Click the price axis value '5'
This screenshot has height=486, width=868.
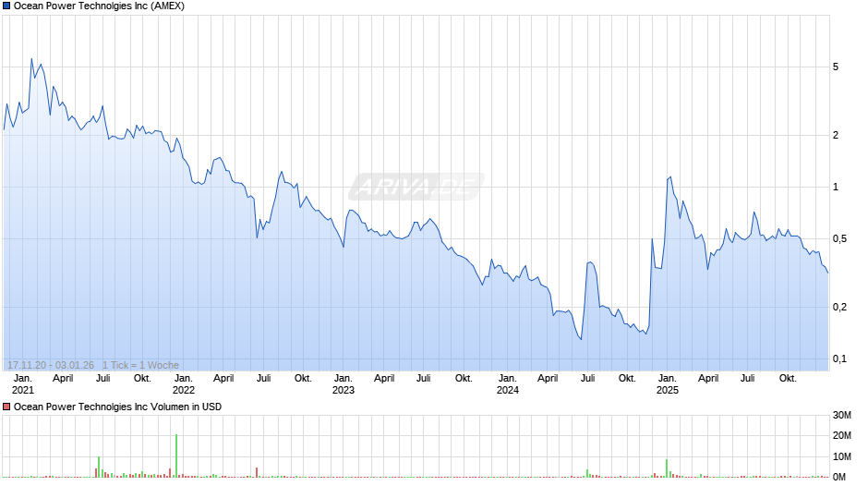point(836,67)
